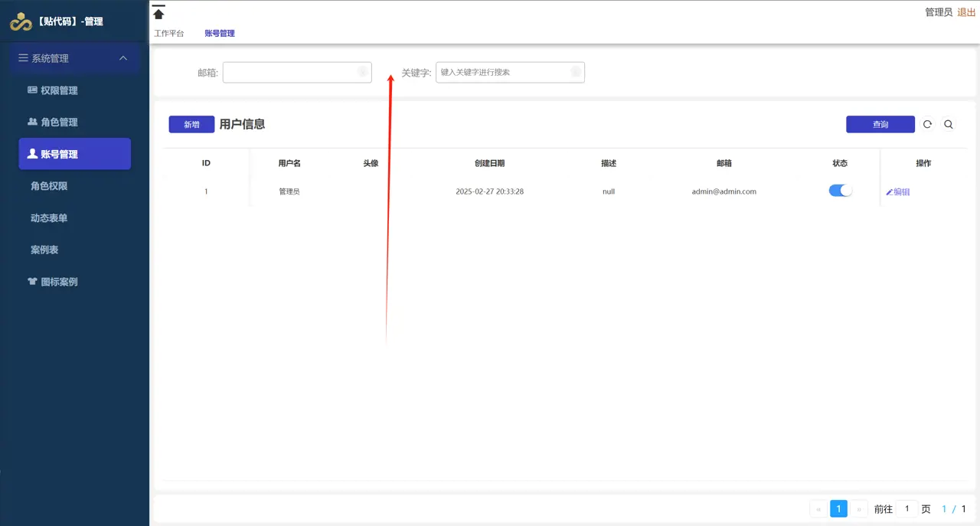The width and height of the screenshot is (980, 526).
Task: Click the 编辑 link for user 管理员
Action: coord(898,191)
